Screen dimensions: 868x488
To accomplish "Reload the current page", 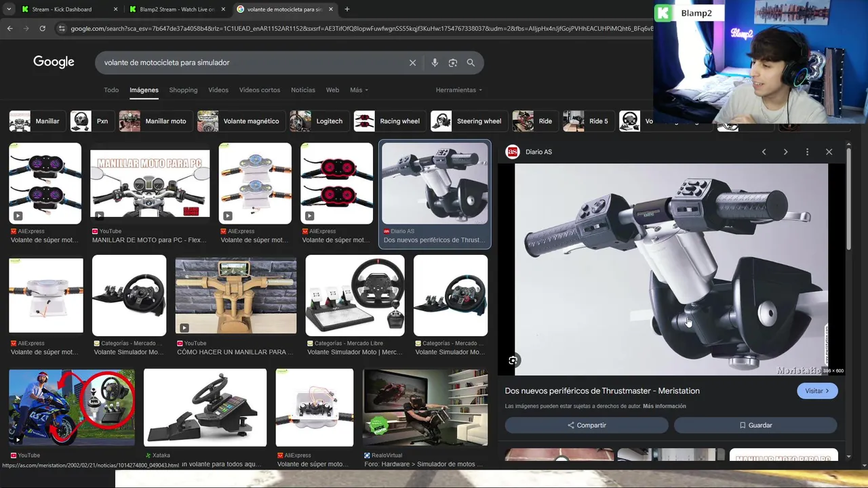I will 42,28.
